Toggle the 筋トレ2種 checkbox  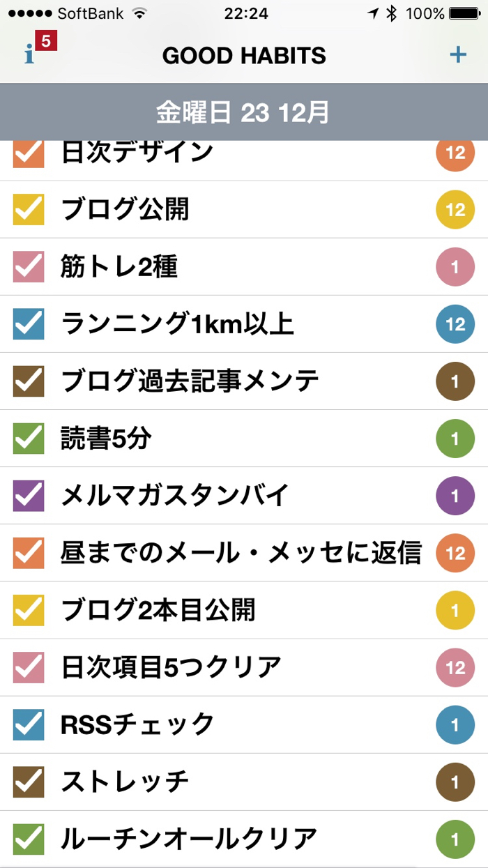(x=29, y=267)
